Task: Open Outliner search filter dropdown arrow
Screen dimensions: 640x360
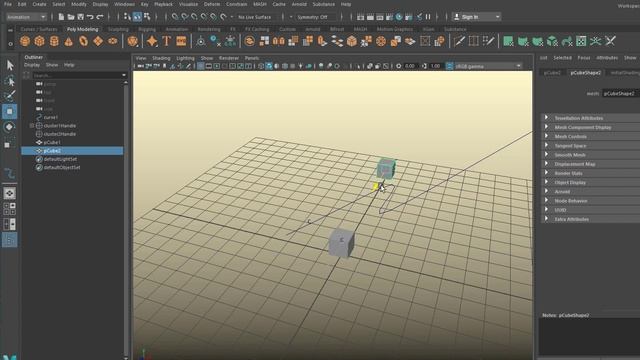Action: 124,75
